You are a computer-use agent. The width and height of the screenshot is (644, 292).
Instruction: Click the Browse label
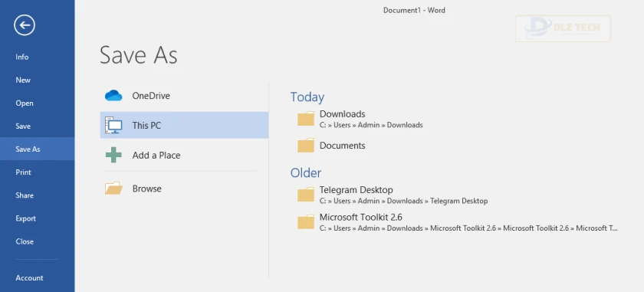[146, 189]
